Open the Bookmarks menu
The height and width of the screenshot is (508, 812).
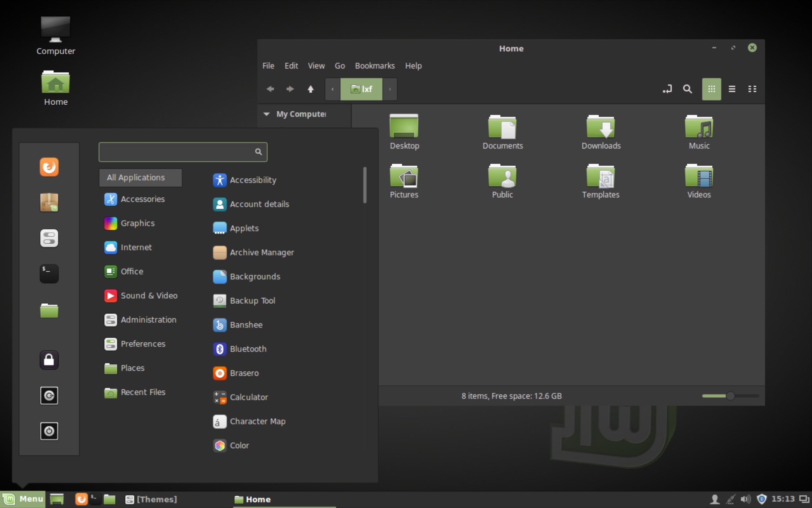click(374, 66)
